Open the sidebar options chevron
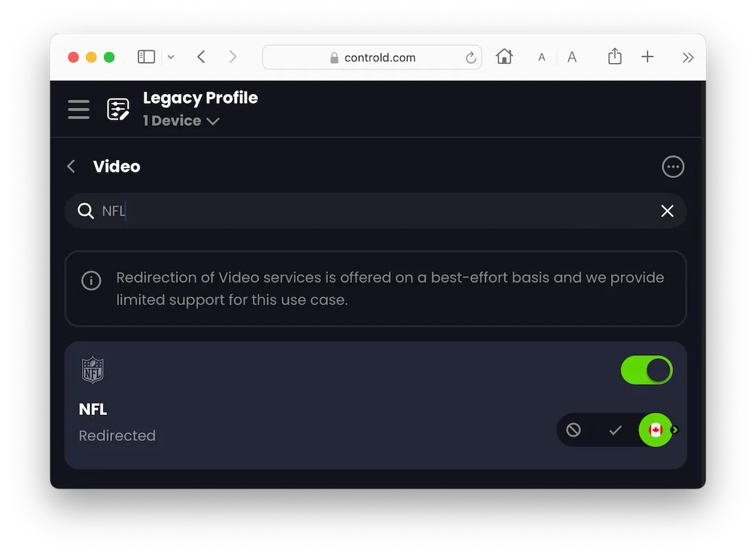The width and height of the screenshot is (756, 555). [170, 57]
